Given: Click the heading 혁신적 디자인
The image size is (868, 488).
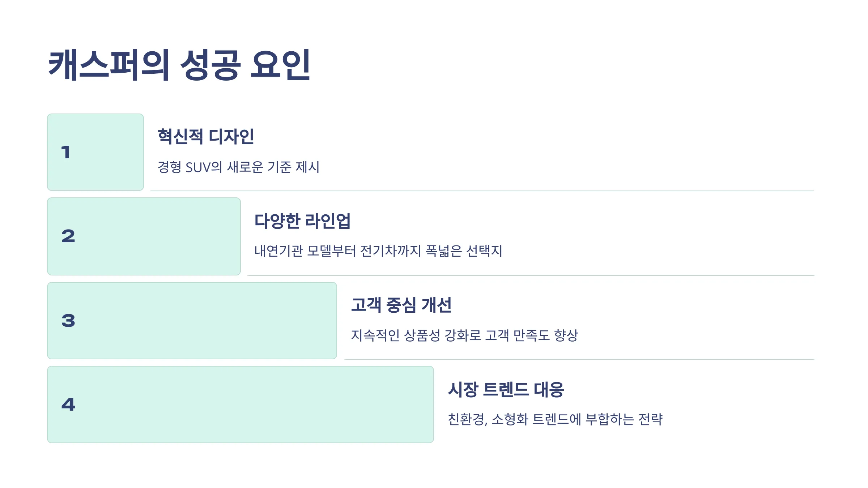Looking at the screenshot, I should 206,137.
